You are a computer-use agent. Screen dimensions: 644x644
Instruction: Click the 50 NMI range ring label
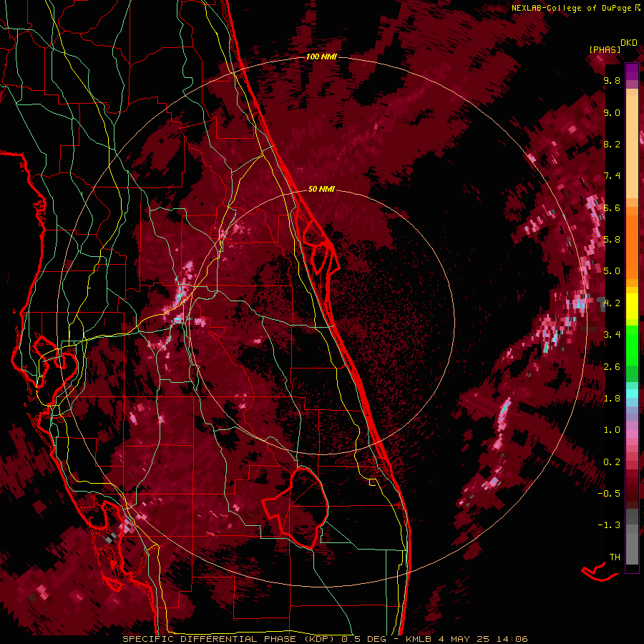321,189
